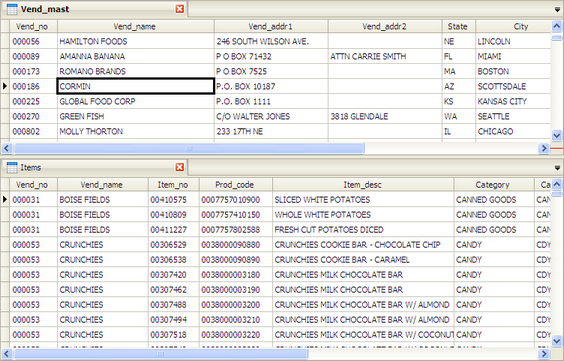
Task: Click Vend_name column header in Vend_mast
Action: [x=136, y=27]
